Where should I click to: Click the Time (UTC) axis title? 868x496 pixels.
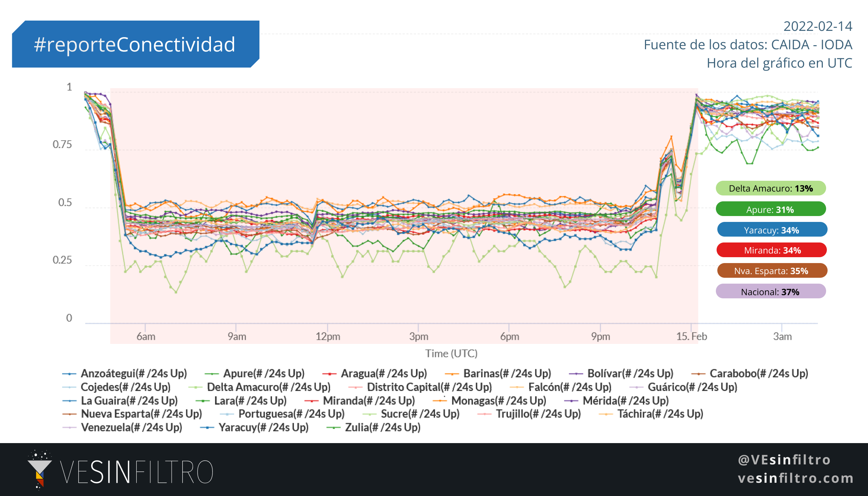coord(451,353)
